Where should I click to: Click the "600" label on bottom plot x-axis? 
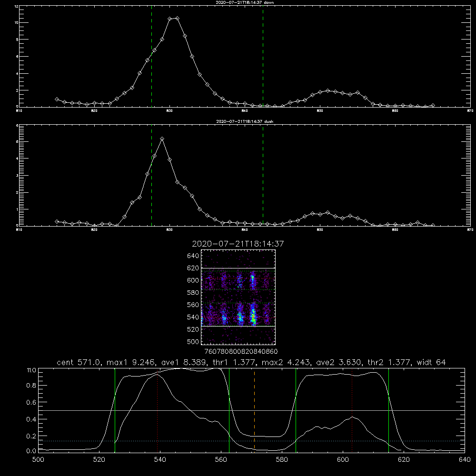click(343, 460)
